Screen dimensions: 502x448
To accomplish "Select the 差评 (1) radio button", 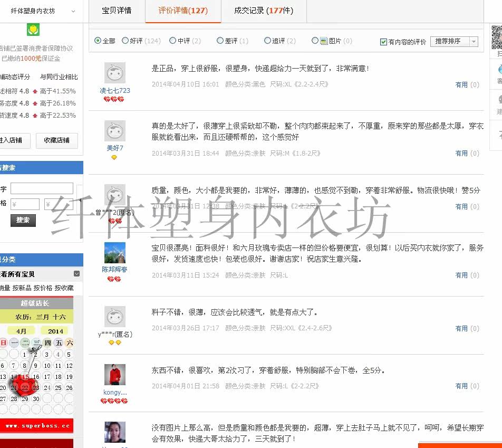I will coord(220,41).
